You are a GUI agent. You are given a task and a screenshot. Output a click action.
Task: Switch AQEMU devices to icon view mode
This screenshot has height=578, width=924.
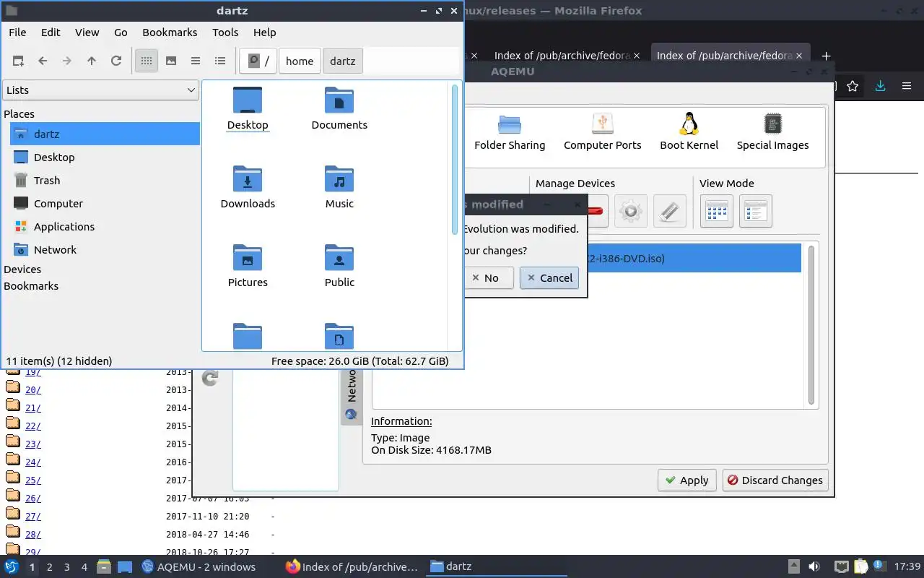(x=717, y=212)
